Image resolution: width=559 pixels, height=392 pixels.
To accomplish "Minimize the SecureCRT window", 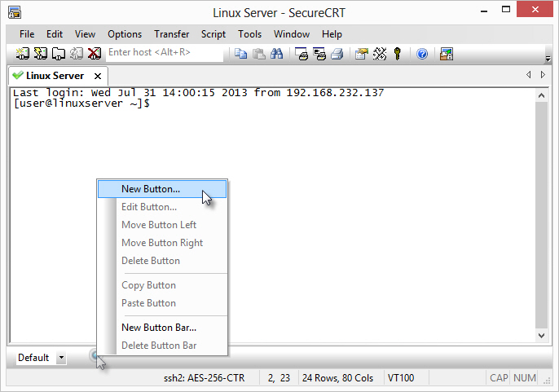I will 484,11.
